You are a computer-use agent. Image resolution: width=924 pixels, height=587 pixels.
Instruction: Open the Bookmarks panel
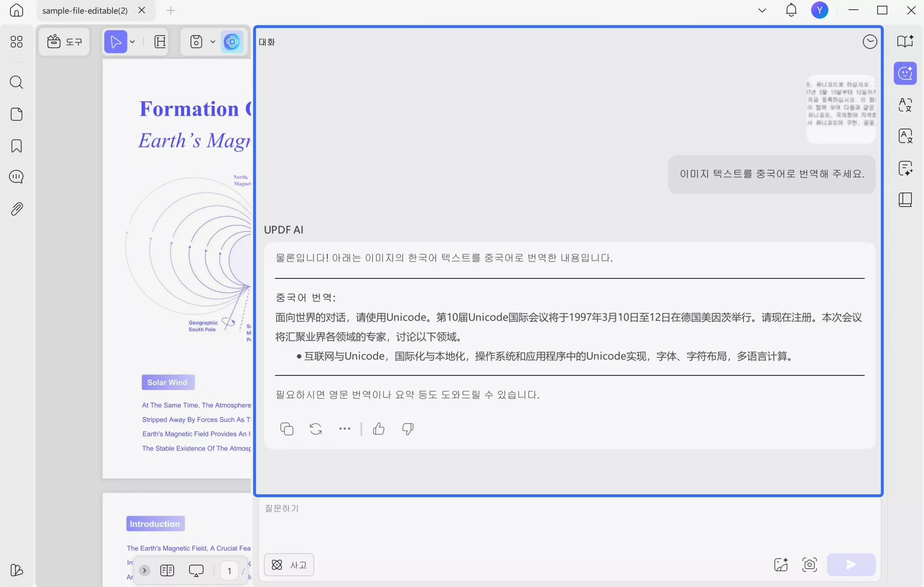[16, 146]
